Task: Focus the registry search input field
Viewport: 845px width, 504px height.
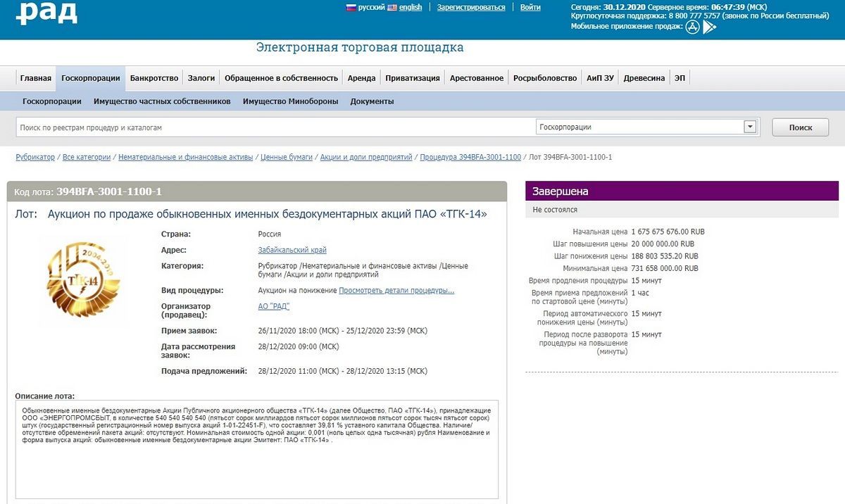Action: tap(275, 127)
